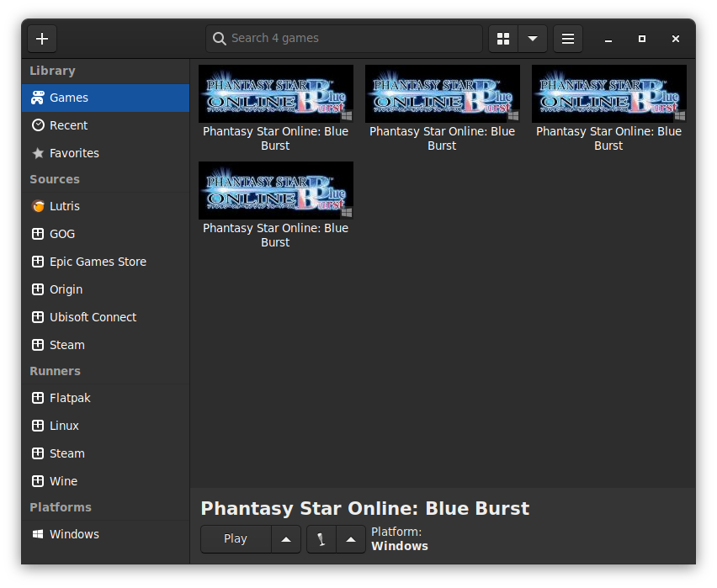717x588 pixels.
Task: Click the Platform: Windows label
Action: click(400, 539)
